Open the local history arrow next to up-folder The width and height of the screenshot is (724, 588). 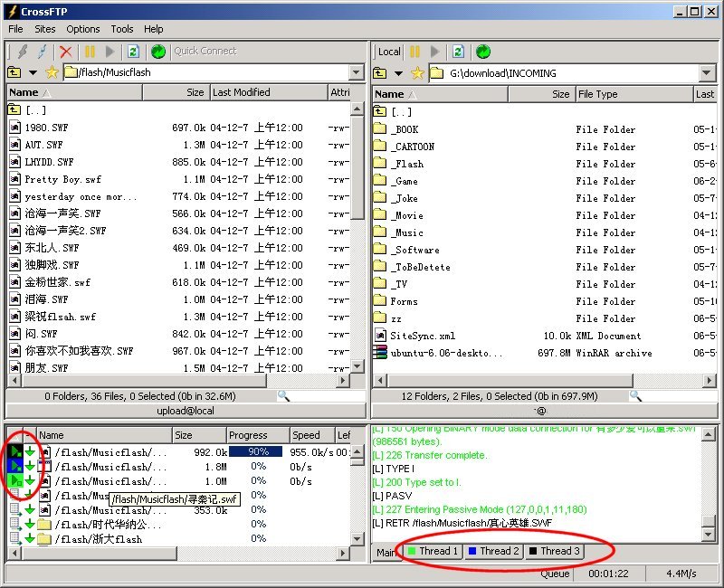coord(398,73)
